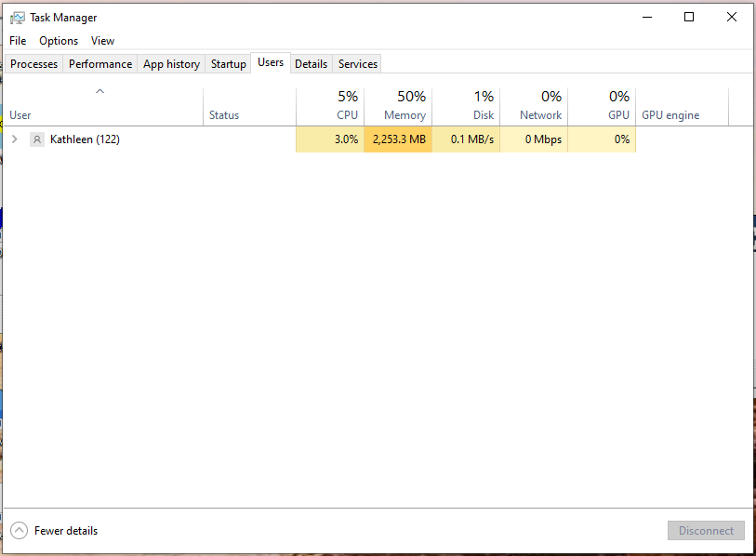Click the Task Manager app icon in title bar
756x556 pixels.
pyautogui.click(x=18, y=18)
